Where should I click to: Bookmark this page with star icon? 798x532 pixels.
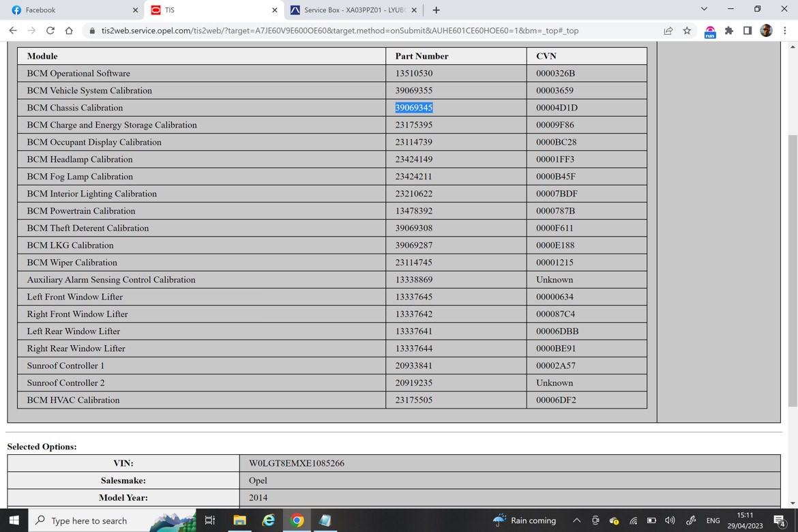[x=687, y=31]
